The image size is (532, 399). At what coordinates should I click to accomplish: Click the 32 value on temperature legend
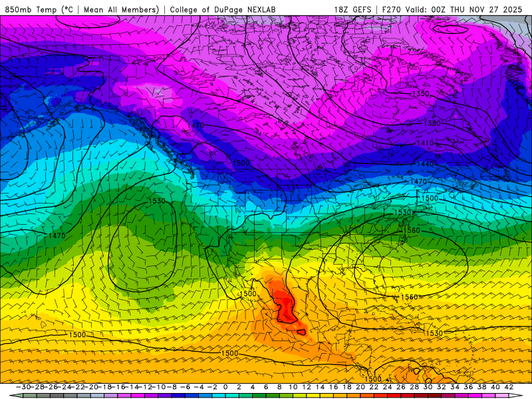point(442,387)
